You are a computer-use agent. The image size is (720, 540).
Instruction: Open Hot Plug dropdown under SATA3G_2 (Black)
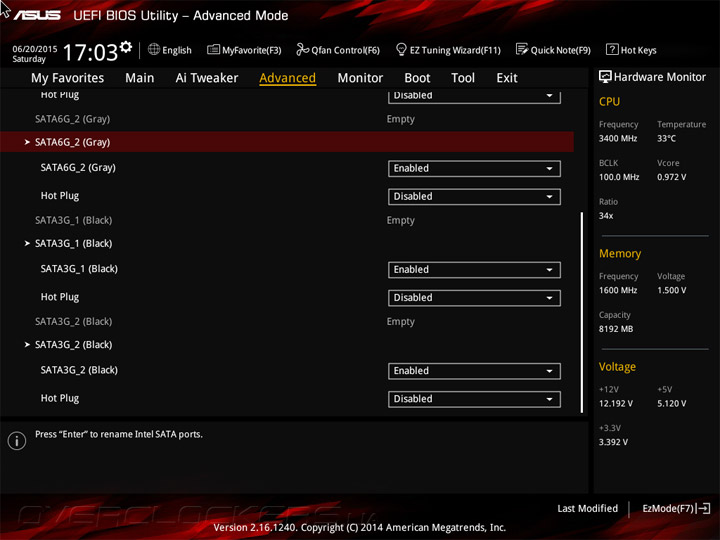[474, 399]
